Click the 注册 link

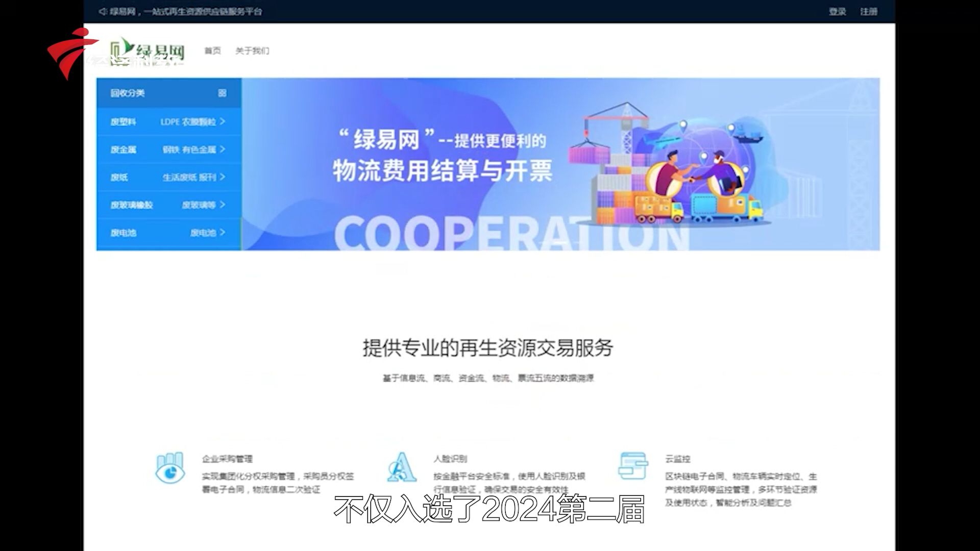pos(868,11)
